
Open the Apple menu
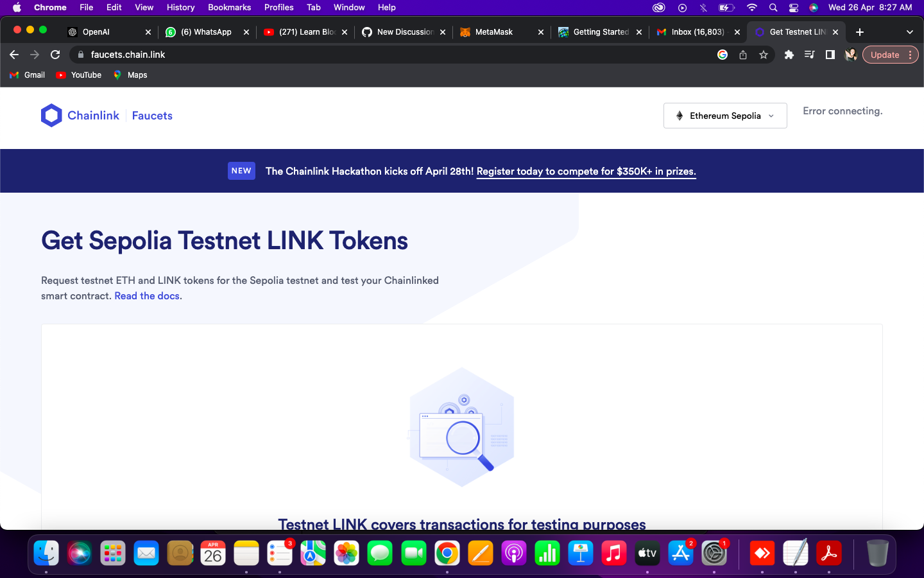(x=17, y=7)
